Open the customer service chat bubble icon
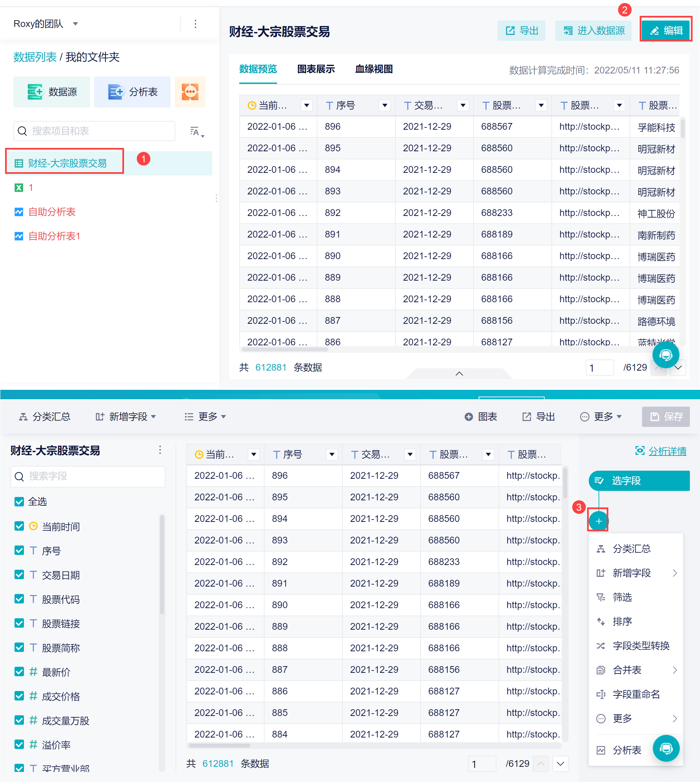The image size is (700, 782). [x=665, y=355]
